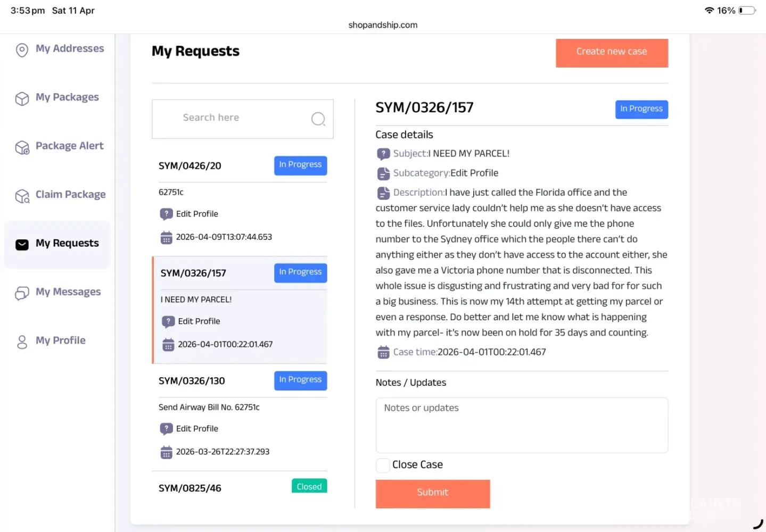Submit the case update
The width and height of the screenshot is (766, 532).
coord(432,493)
